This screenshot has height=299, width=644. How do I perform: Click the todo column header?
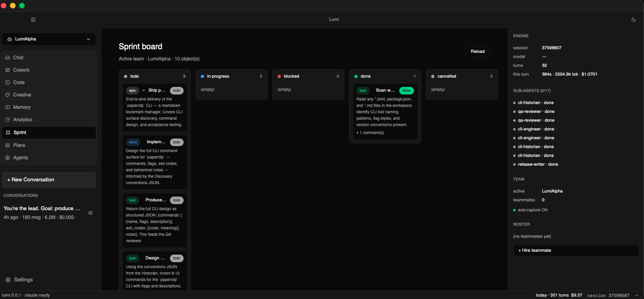click(x=154, y=76)
